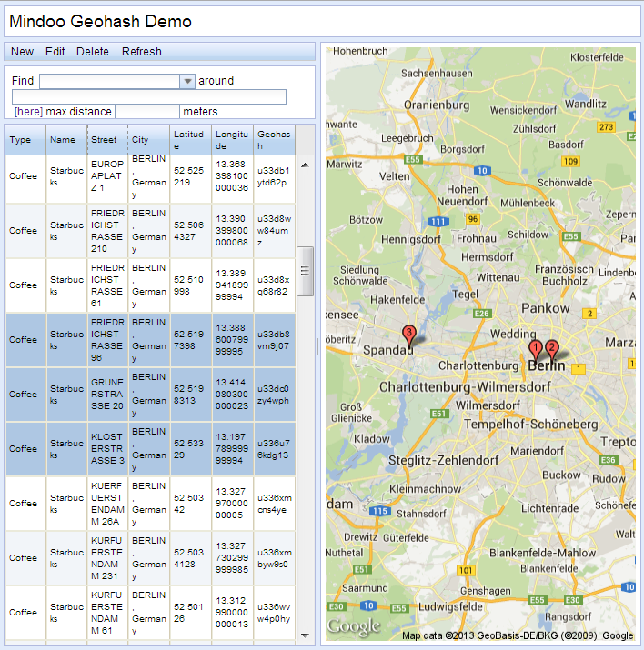Viewport: 644px width, 650px height.
Task: Click map marker number 1
Action: pyautogui.click(x=536, y=349)
